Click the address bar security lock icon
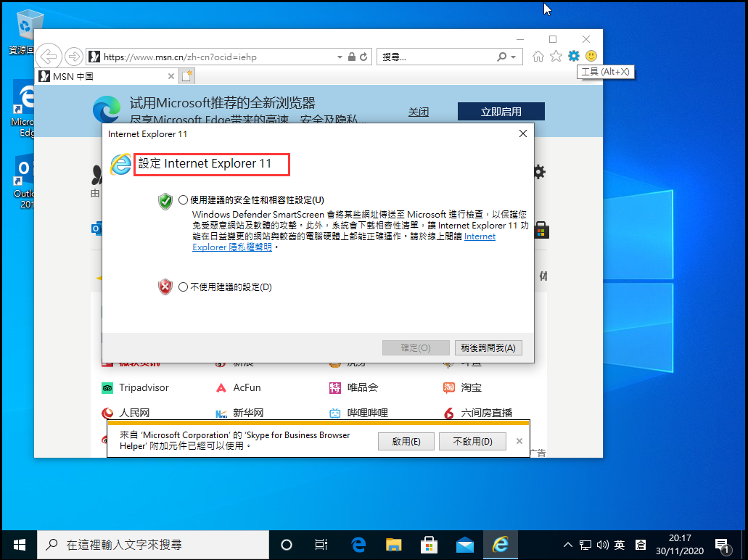748x560 pixels. pyautogui.click(x=352, y=57)
